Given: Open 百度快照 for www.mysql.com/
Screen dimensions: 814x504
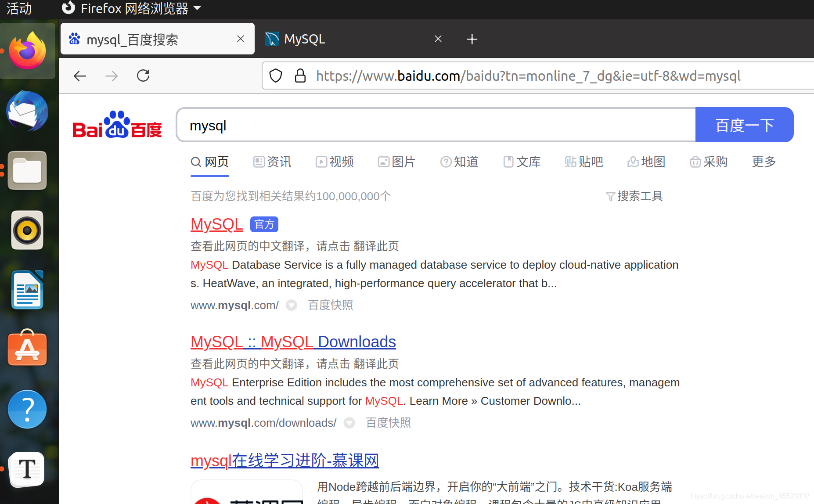Looking at the screenshot, I should [331, 305].
